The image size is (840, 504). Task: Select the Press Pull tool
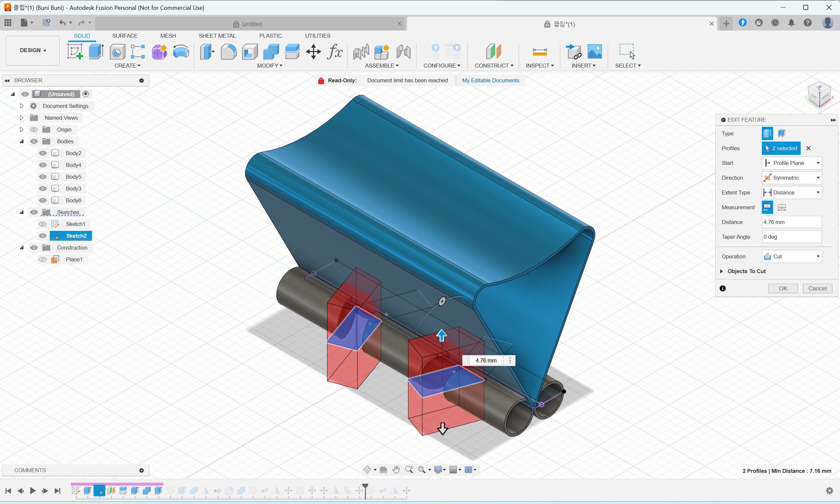(207, 51)
